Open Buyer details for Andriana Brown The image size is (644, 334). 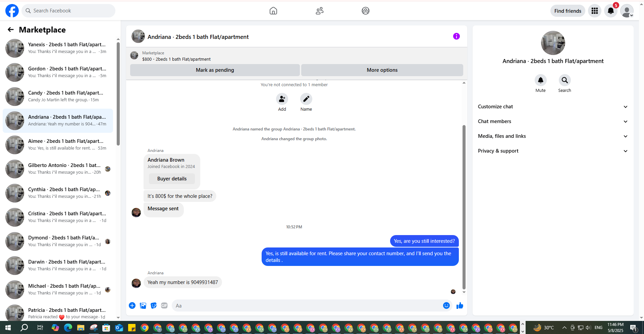[172, 179]
